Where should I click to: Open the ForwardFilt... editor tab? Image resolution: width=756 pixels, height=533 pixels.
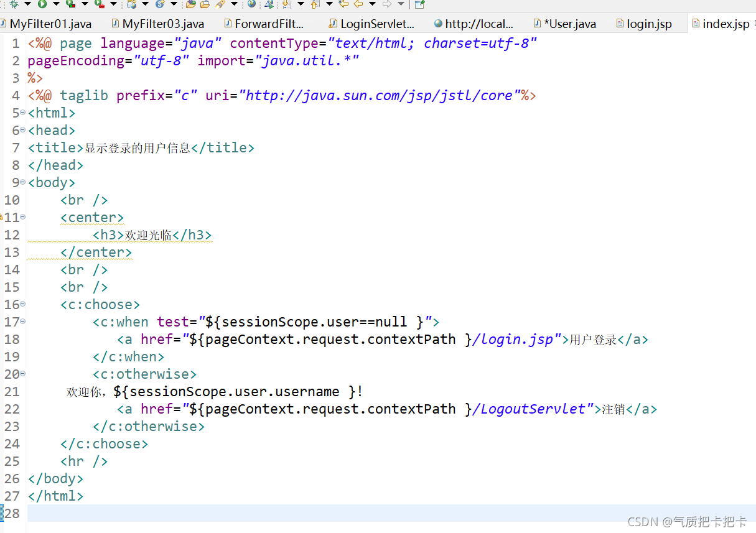click(265, 24)
